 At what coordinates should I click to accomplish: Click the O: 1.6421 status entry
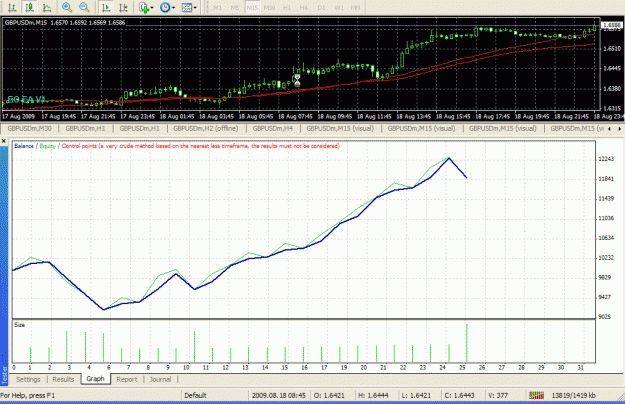(x=329, y=395)
